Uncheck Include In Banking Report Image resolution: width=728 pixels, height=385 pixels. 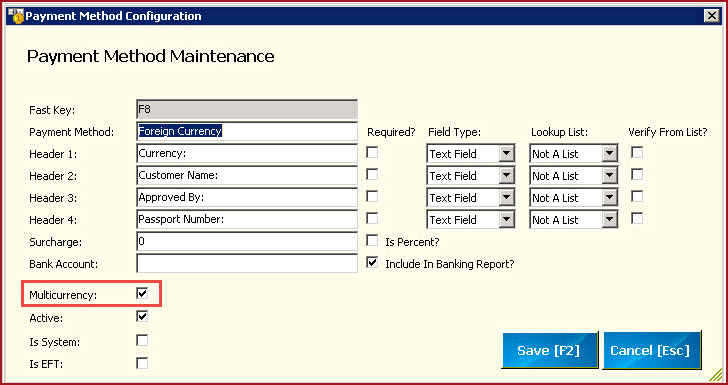click(372, 262)
